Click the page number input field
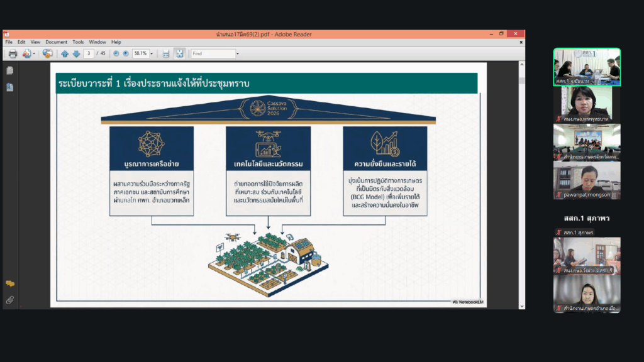Image resolution: width=644 pixels, height=362 pixels. click(90, 54)
